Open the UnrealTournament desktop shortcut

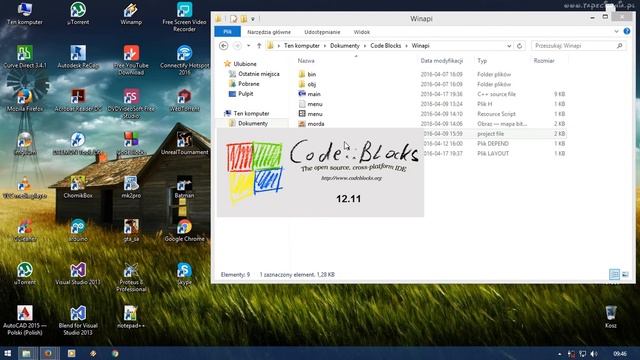click(184, 144)
